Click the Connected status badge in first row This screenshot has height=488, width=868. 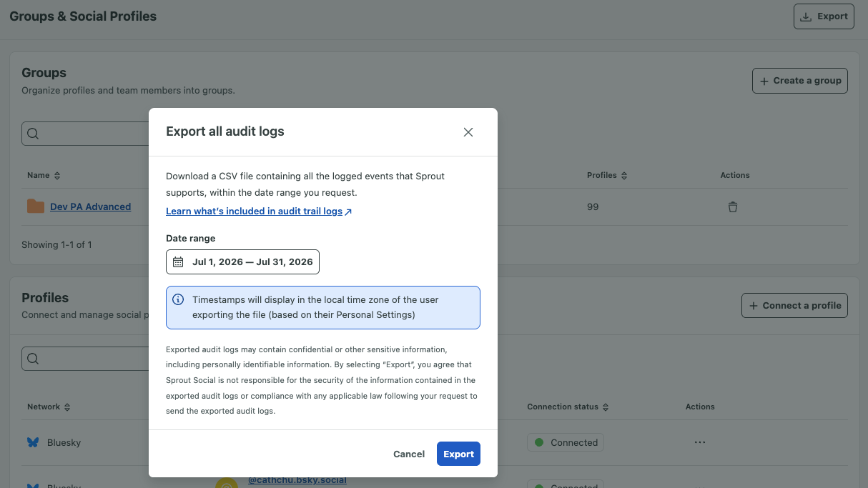click(x=566, y=442)
